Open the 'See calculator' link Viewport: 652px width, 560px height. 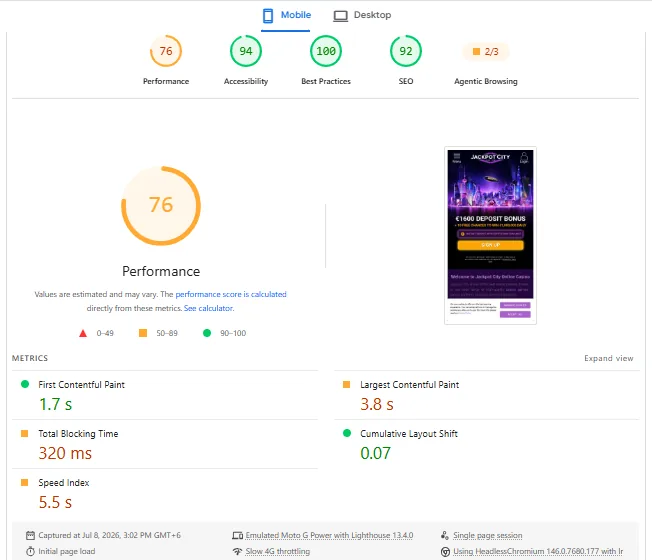[209, 308]
